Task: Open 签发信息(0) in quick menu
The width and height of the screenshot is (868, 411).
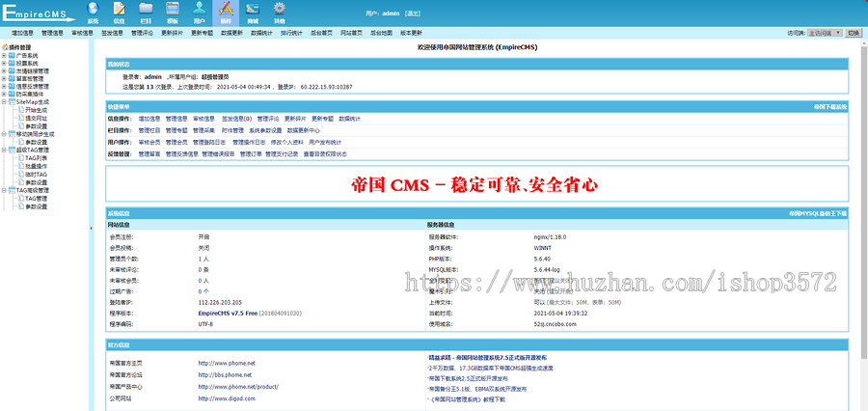Action: [x=236, y=119]
